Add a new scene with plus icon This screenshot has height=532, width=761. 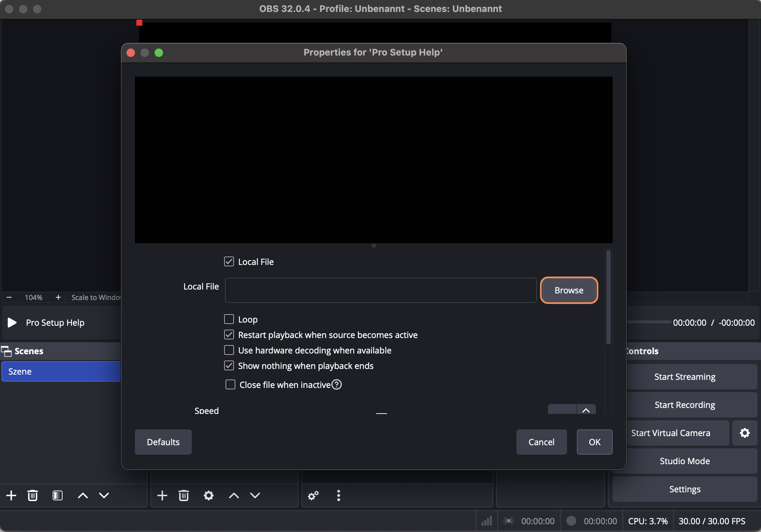click(x=11, y=495)
